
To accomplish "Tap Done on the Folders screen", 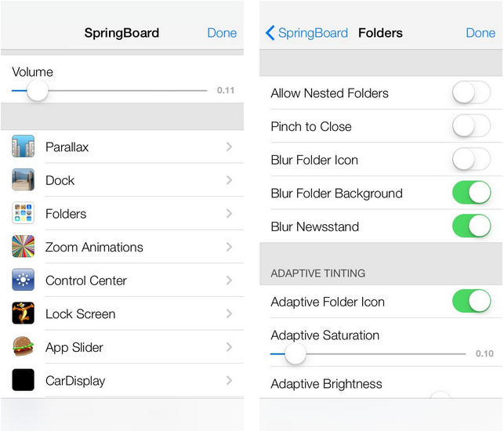I will [480, 33].
